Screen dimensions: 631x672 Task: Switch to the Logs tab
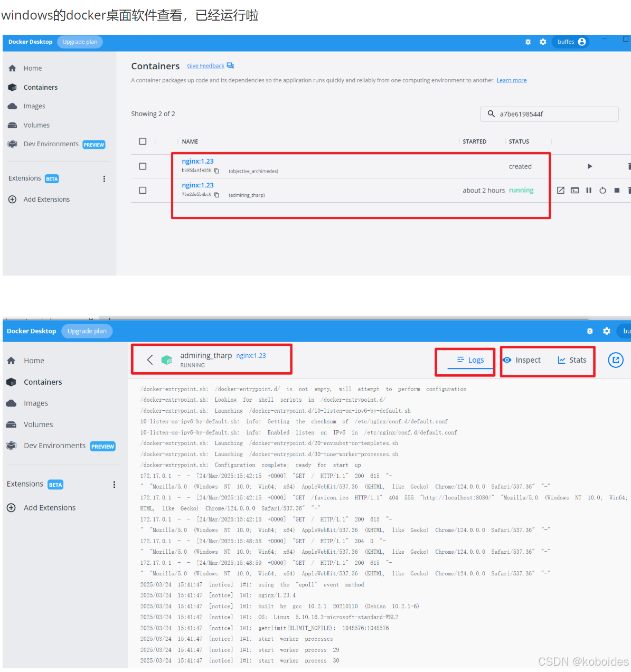point(470,360)
